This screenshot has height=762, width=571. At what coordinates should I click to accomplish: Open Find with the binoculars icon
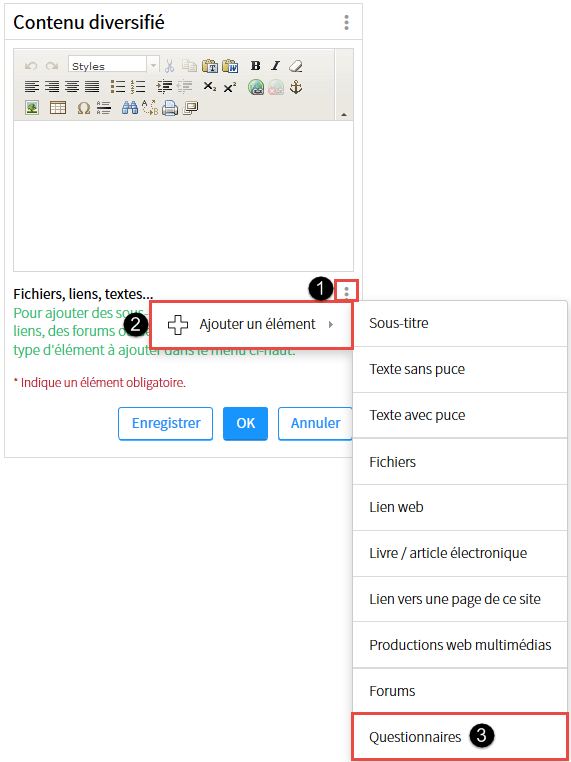tap(130, 107)
